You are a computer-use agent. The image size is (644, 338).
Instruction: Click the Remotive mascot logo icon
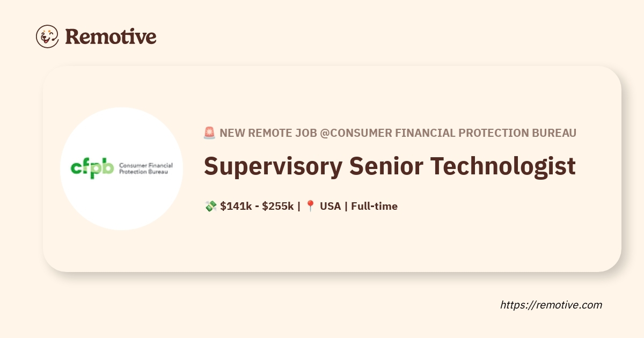coord(47,36)
